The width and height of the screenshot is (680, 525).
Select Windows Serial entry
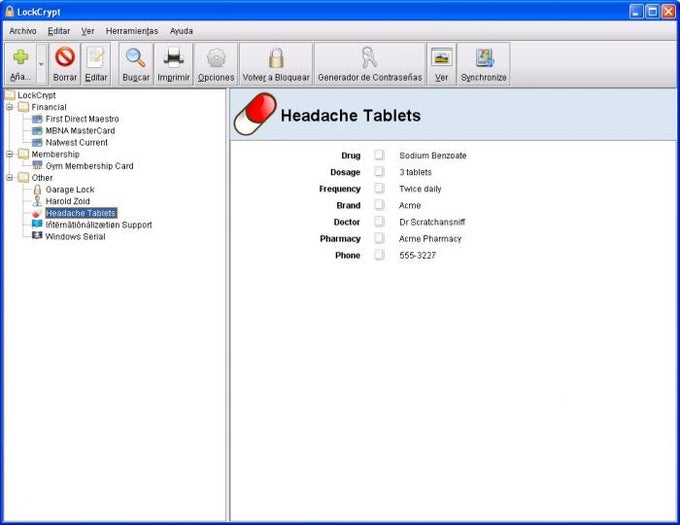tap(75, 237)
